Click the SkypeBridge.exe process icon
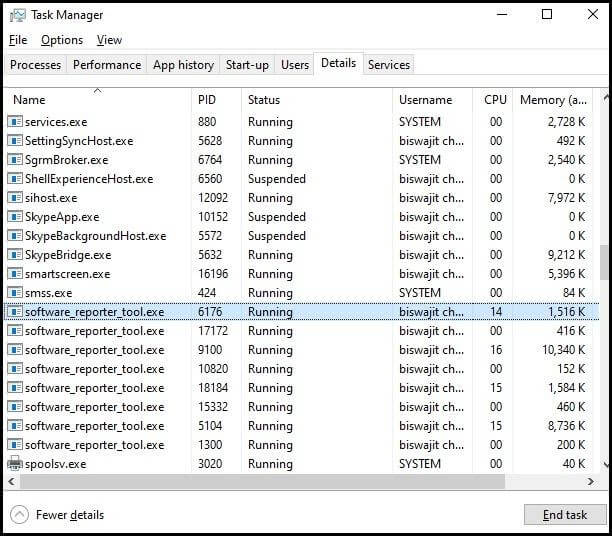Image resolution: width=612 pixels, height=536 pixels. click(15, 255)
